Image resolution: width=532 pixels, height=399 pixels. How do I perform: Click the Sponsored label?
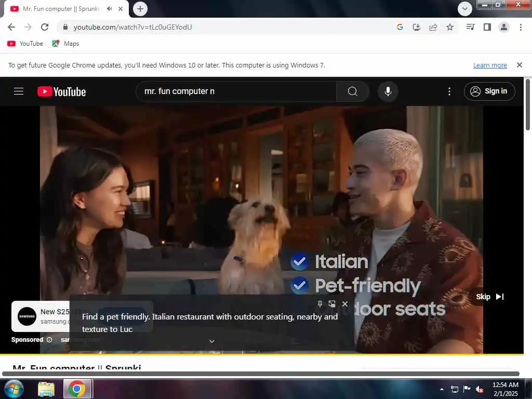27,340
